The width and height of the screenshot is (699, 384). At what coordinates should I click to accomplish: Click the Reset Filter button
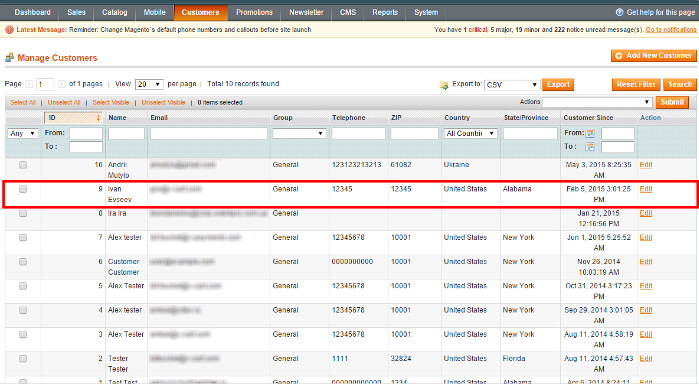click(x=636, y=84)
